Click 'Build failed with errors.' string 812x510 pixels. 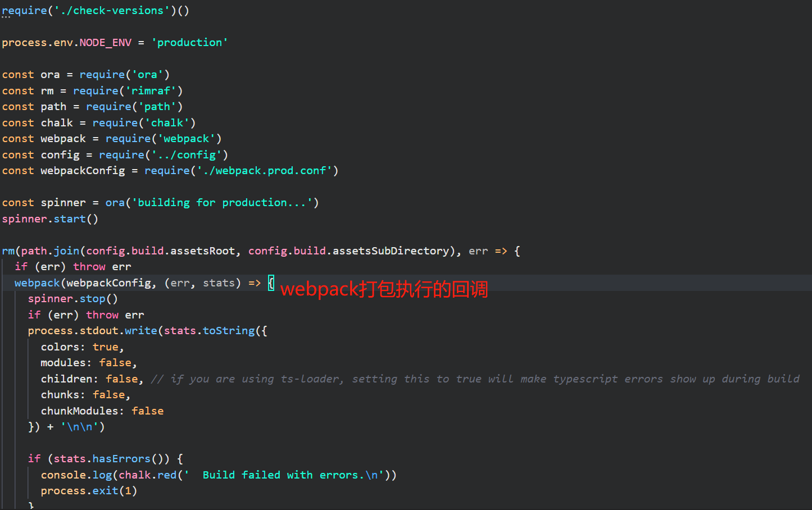pos(284,475)
